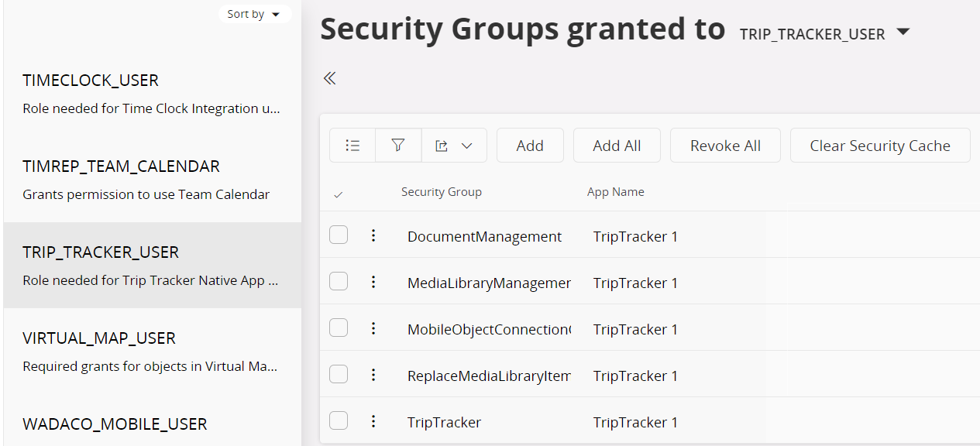Open the MobileObjectConnection security group entry
Image resolution: width=980 pixels, height=446 pixels.
[488, 328]
